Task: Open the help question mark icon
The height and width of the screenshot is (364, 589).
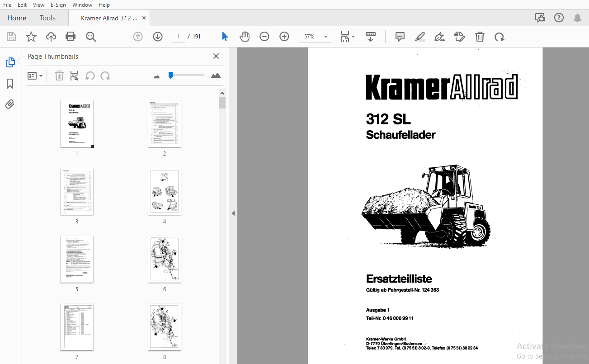Action: (x=559, y=18)
